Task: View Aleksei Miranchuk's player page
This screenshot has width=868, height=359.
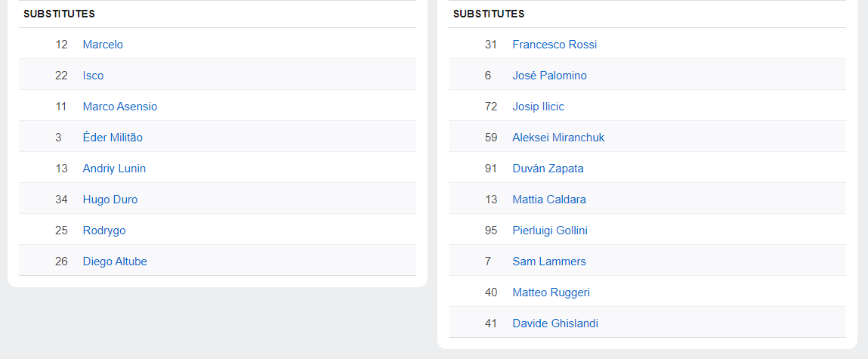Action: click(558, 138)
